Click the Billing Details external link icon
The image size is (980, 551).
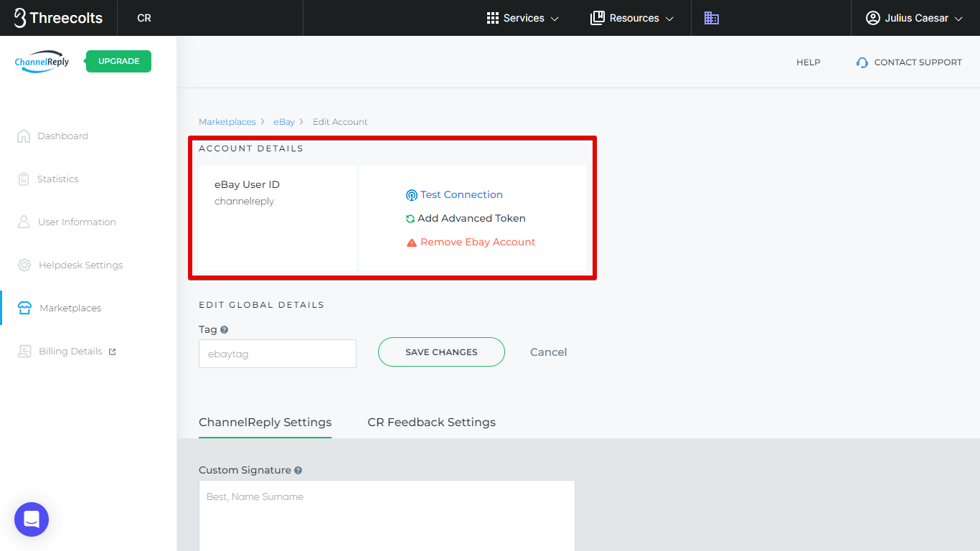click(112, 352)
